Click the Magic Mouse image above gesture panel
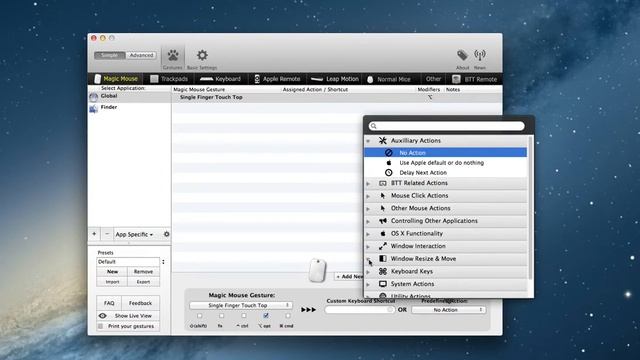The width and height of the screenshot is (640, 360). click(x=318, y=270)
